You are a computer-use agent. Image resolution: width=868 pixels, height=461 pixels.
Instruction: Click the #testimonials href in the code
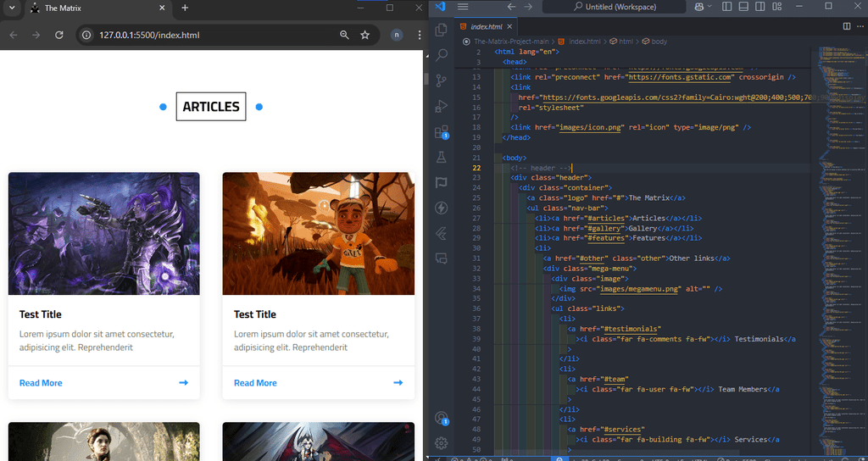[x=632, y=329]
